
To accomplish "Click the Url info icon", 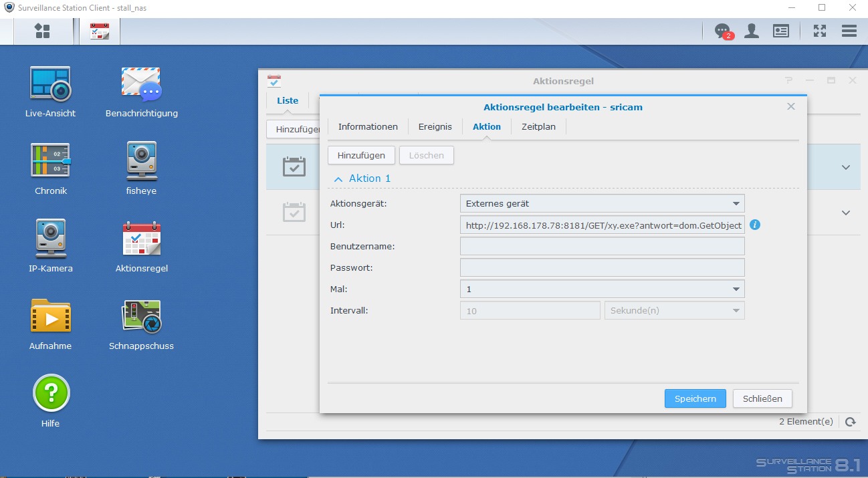I will (x=755, y=225).
